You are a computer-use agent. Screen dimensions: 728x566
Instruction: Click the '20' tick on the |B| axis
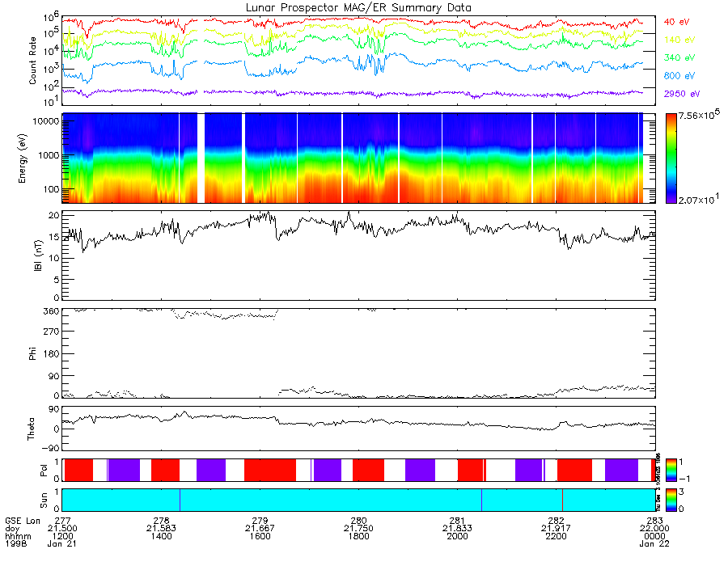click(54, 215)
